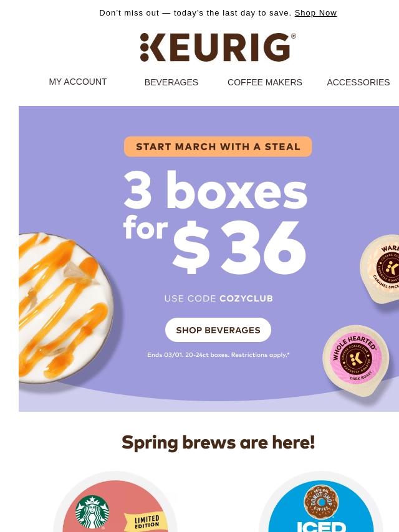Open the My Account menu item
This screenshot has height=532, width=399.
click(x=78, y=82)
